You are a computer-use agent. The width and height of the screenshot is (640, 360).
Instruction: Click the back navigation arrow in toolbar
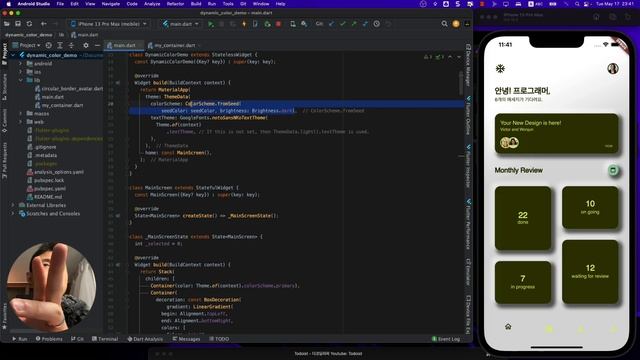(x=43, y=24)
